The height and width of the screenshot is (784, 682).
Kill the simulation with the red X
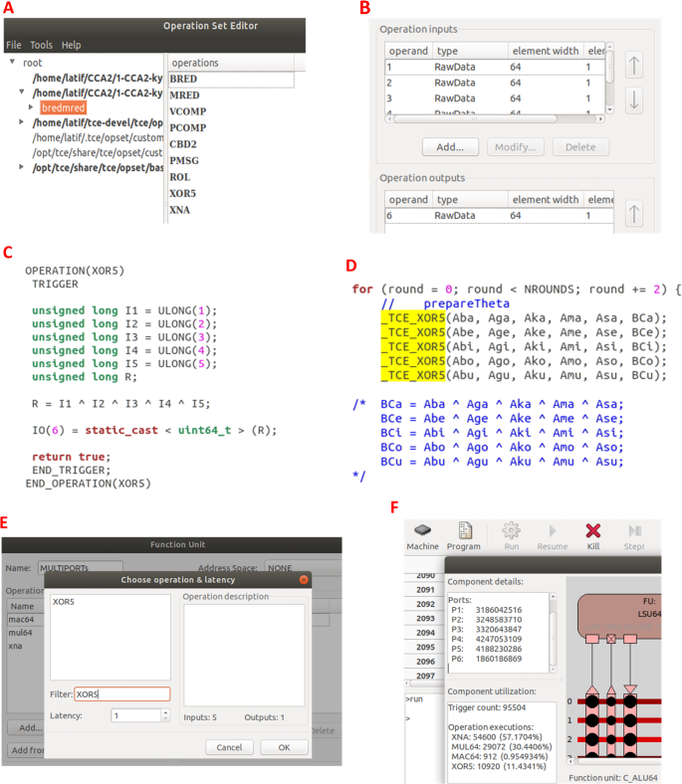(x=593, y=536)
